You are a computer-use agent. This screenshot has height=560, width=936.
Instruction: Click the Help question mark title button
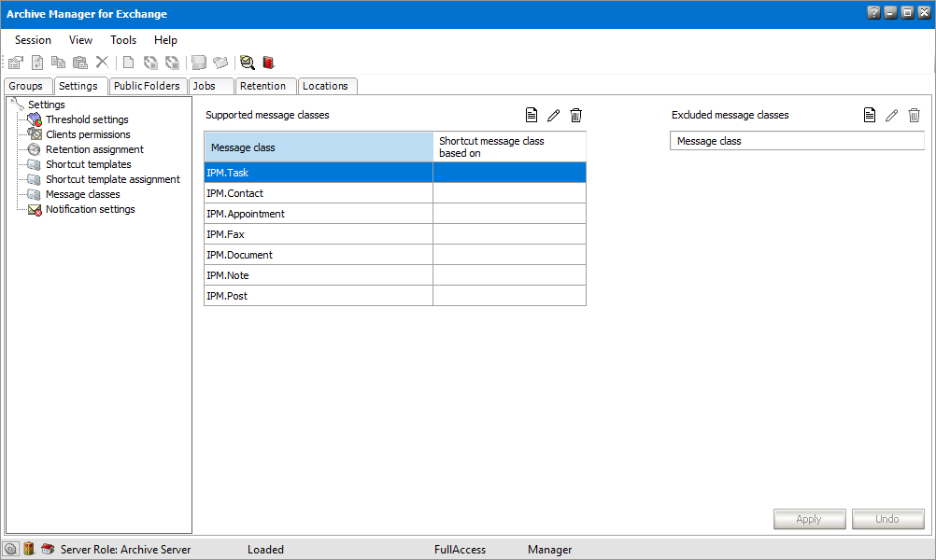[873, 12]
